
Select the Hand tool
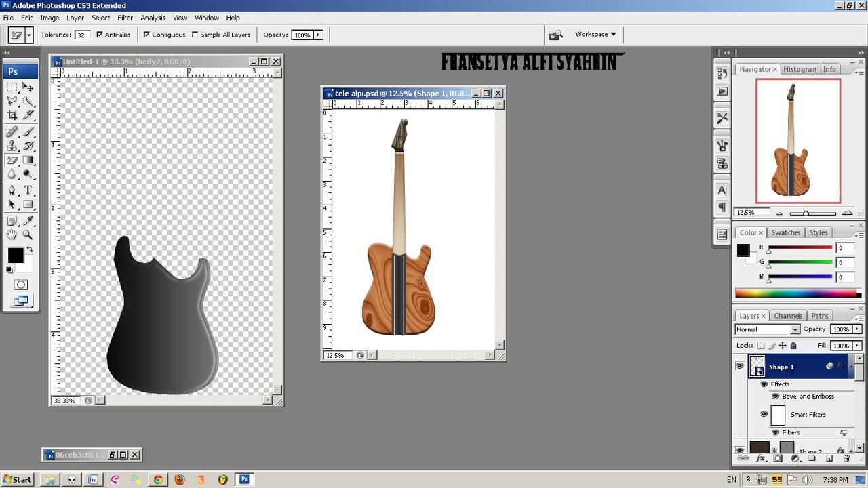click(12, 235)
